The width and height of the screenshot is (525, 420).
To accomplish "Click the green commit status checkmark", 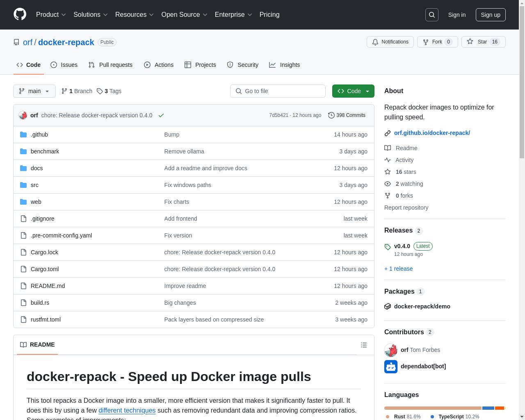I will (161, 115).
